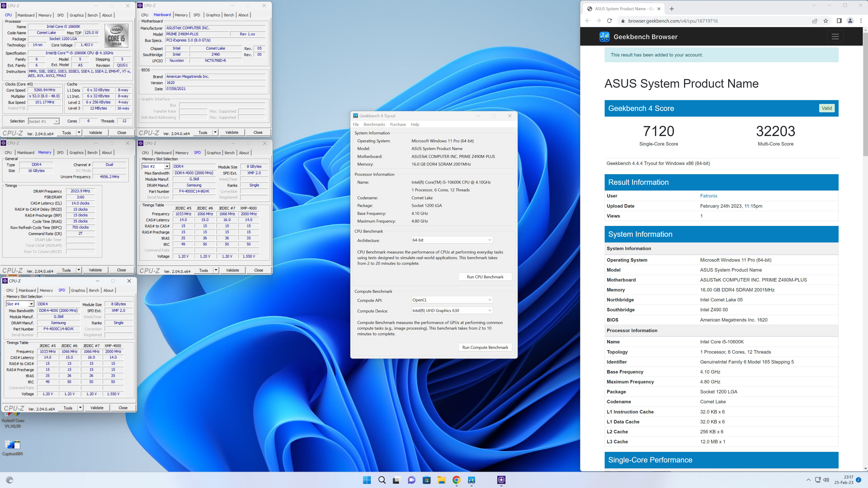Close the ASUS System Product Name tab
Viewport: 868px width, 488px height.
[659, 9]
